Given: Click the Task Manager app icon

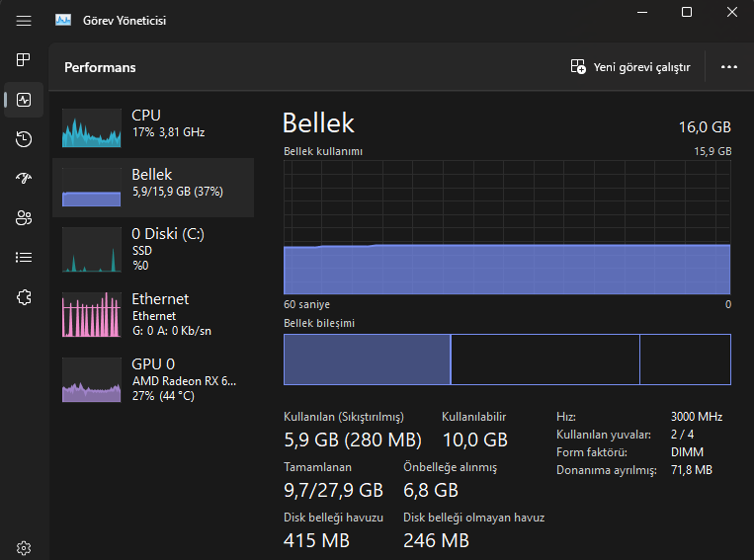Looking at the screenshot, I should click(63, 20).
